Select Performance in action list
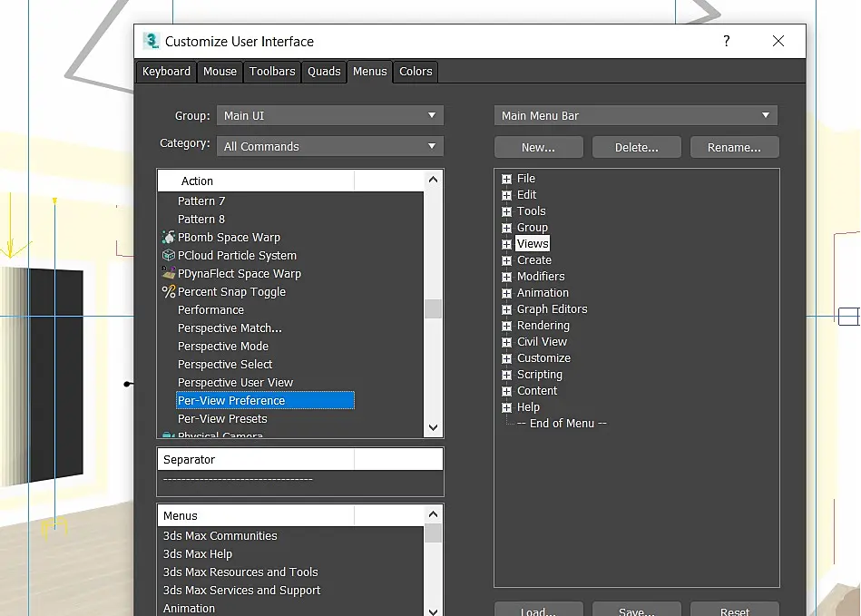 click(210, 309)
